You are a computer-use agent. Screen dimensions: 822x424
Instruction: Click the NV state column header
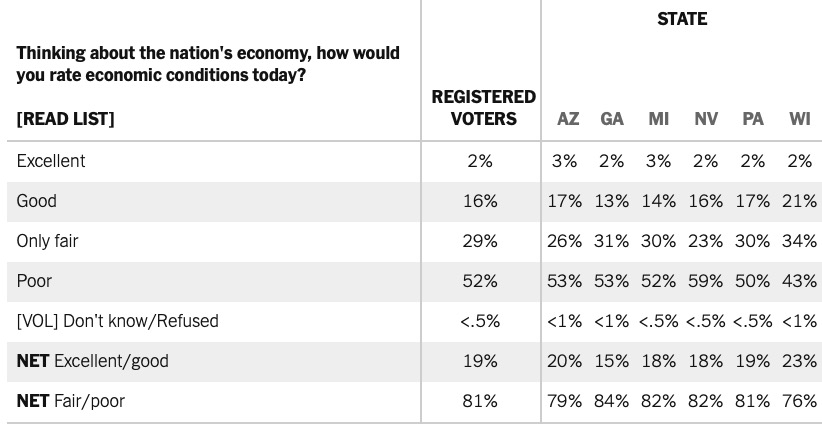[x=706, y=119]
